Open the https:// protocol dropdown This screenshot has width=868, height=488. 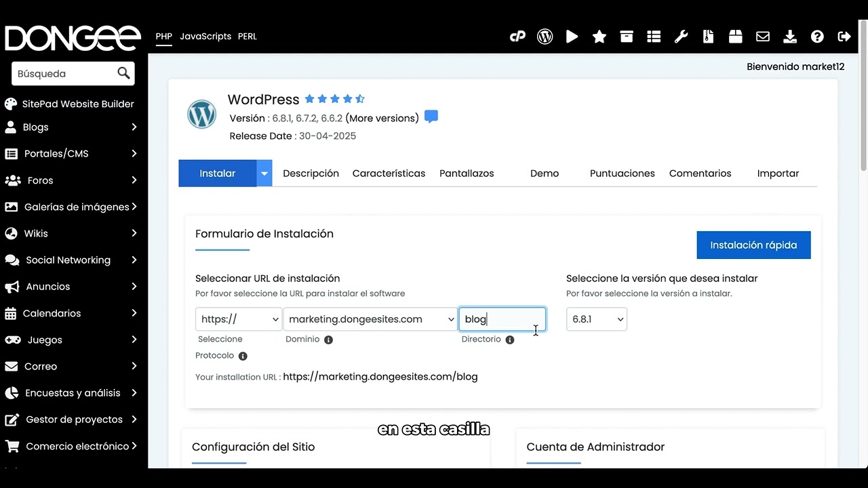pyautogui.click(x=239, y=319)
